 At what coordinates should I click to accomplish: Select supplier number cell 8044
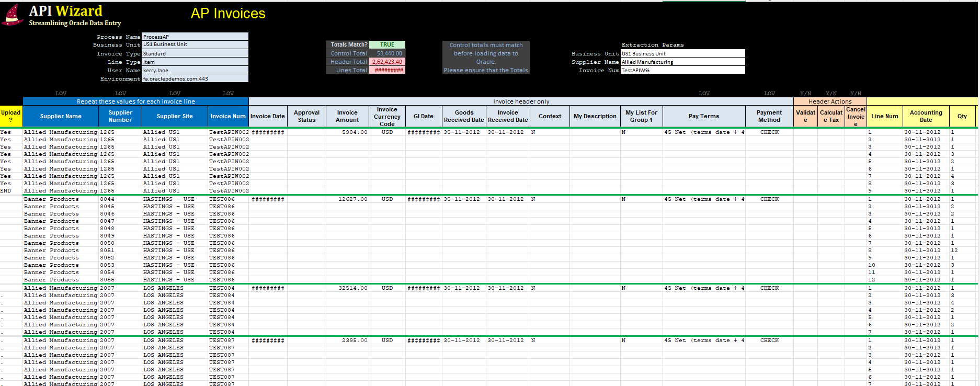120,199
